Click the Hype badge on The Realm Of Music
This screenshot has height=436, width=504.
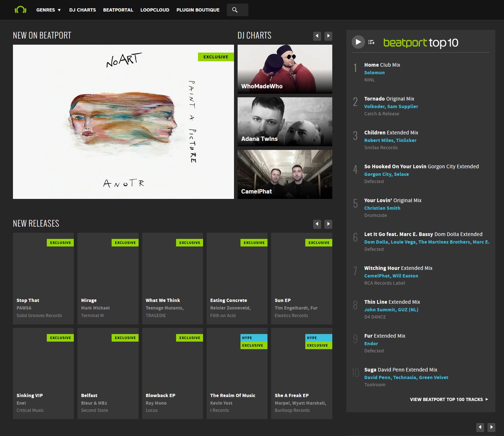pyautogui.click(x=254, y=338)
